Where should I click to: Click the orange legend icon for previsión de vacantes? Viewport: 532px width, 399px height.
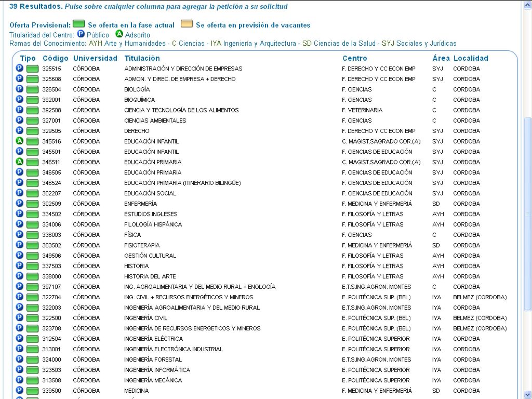pos(187,24)
